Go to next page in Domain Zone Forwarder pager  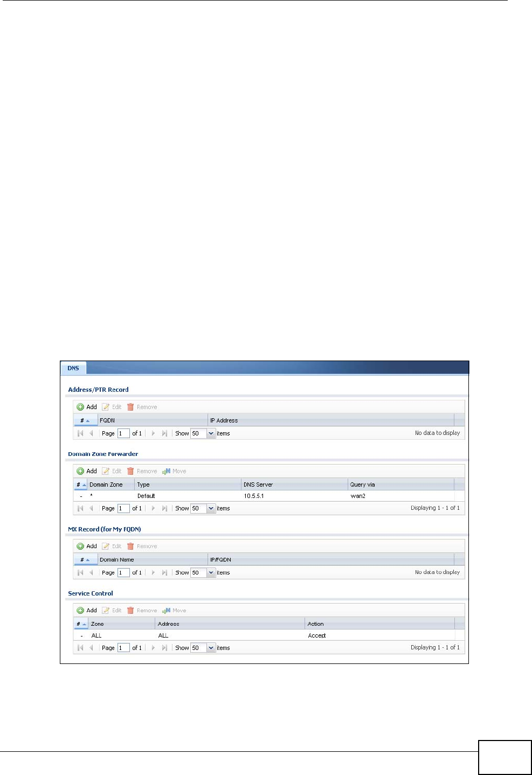(x=153, y=508)
